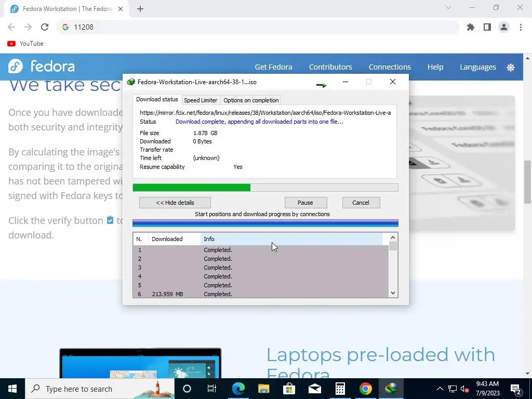Select connection row 1 Completed
This screenshot has width=532, height=399.
261,250
